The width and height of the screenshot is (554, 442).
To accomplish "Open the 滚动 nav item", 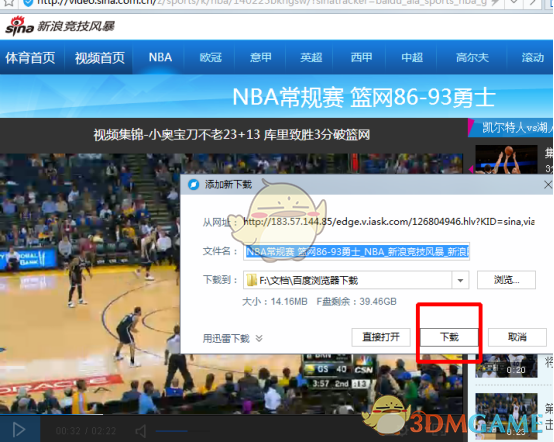I will click(x=533, y=57).
